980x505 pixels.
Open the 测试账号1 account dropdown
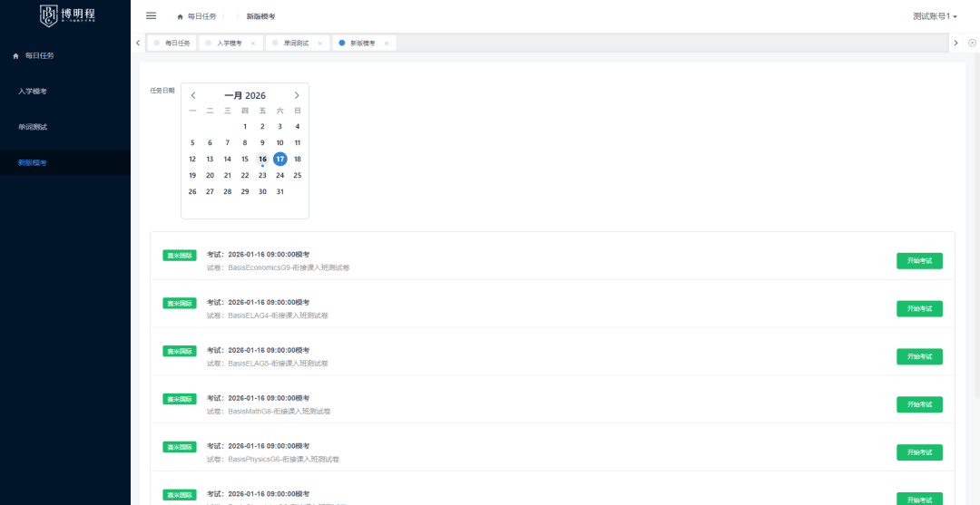click(935, 16)
